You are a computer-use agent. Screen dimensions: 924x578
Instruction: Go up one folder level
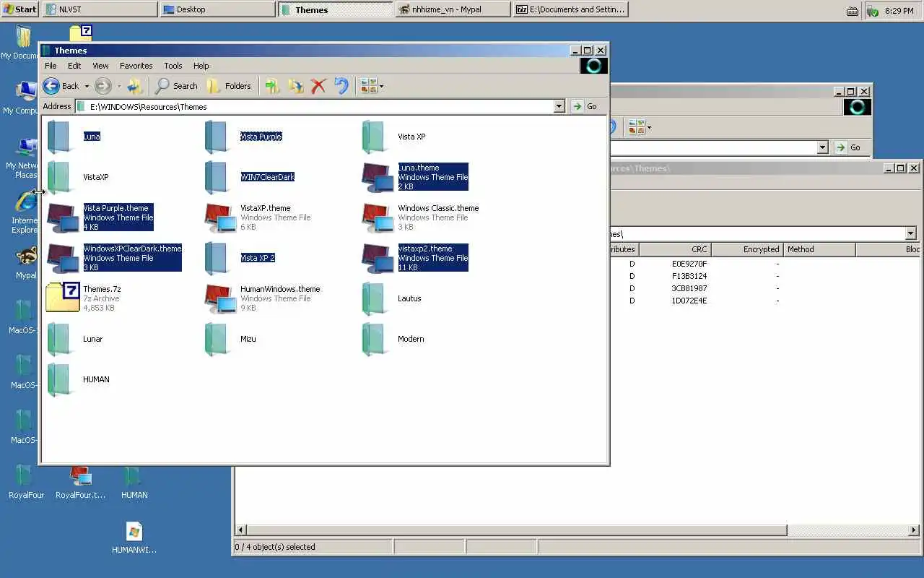[135, 86]
